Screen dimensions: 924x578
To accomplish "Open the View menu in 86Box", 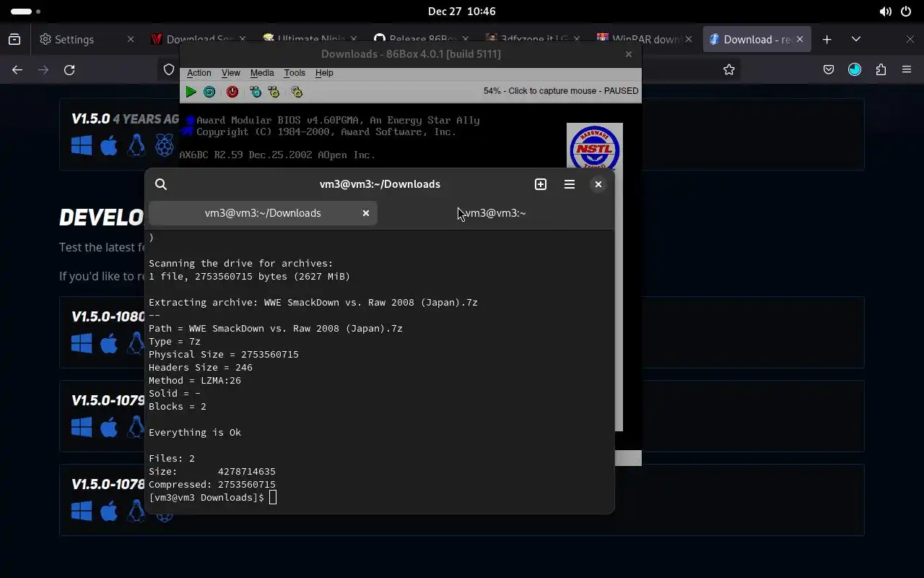I will [231, 73].
